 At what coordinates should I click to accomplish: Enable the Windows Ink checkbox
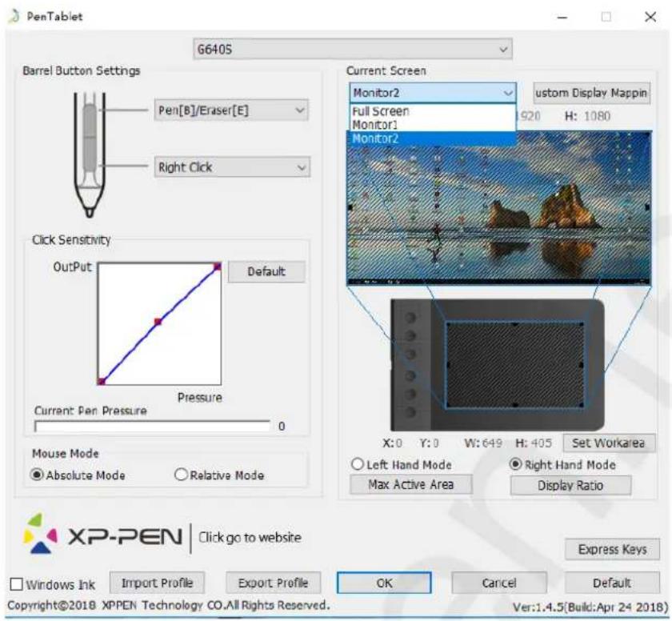pyautogui.click(x=16, y=583)
